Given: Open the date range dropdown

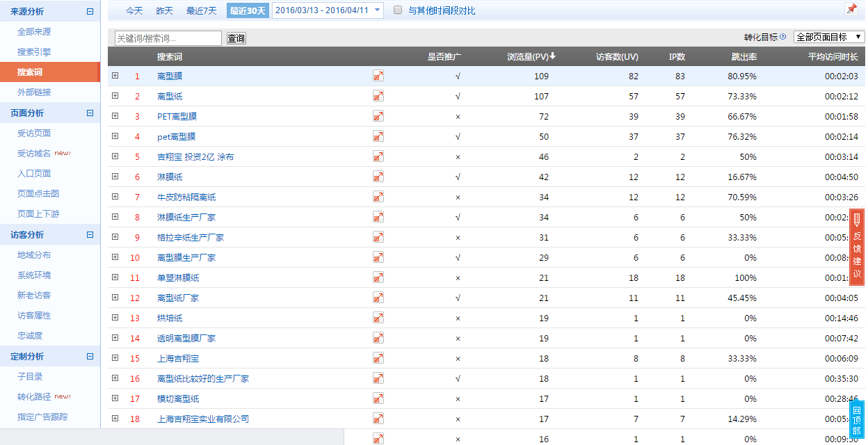Looking at the screenshot, I should (x=328, y=10).
